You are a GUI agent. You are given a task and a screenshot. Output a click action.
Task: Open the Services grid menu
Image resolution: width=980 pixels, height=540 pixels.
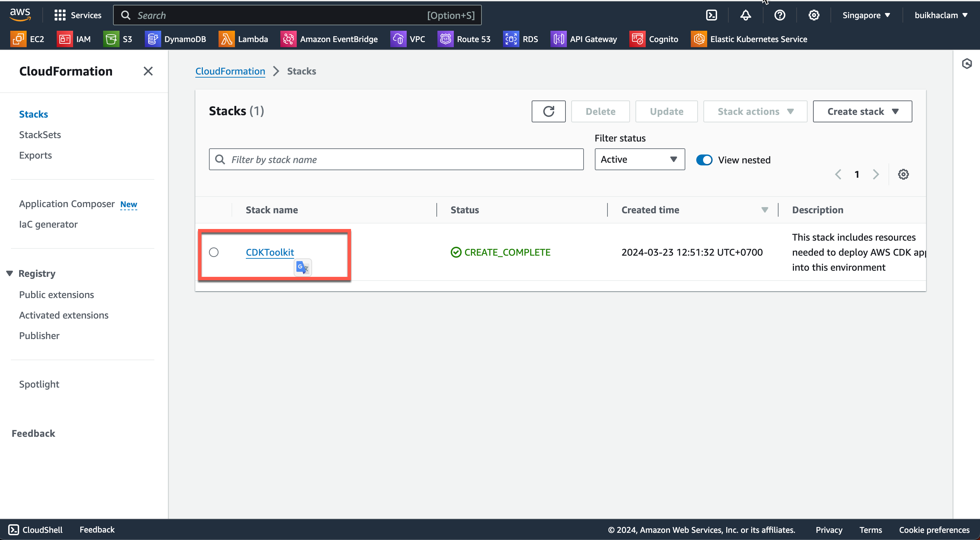point(78,15)
